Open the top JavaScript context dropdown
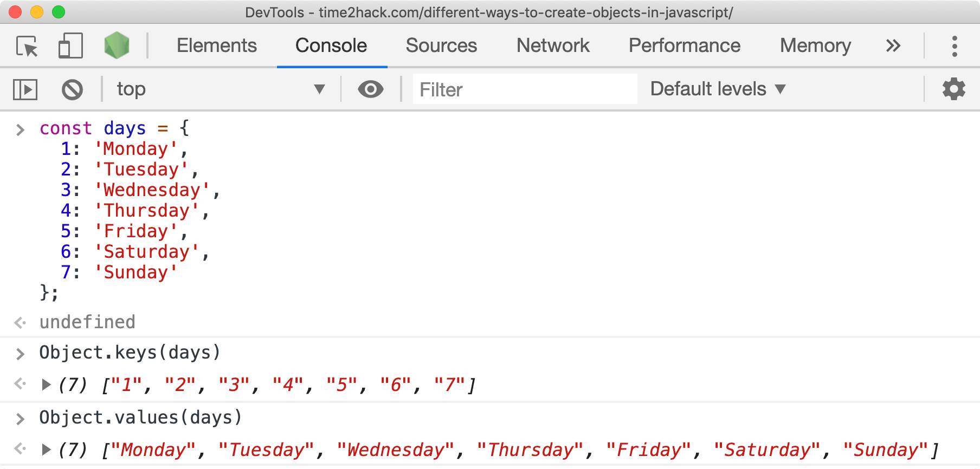 [221, 89]
